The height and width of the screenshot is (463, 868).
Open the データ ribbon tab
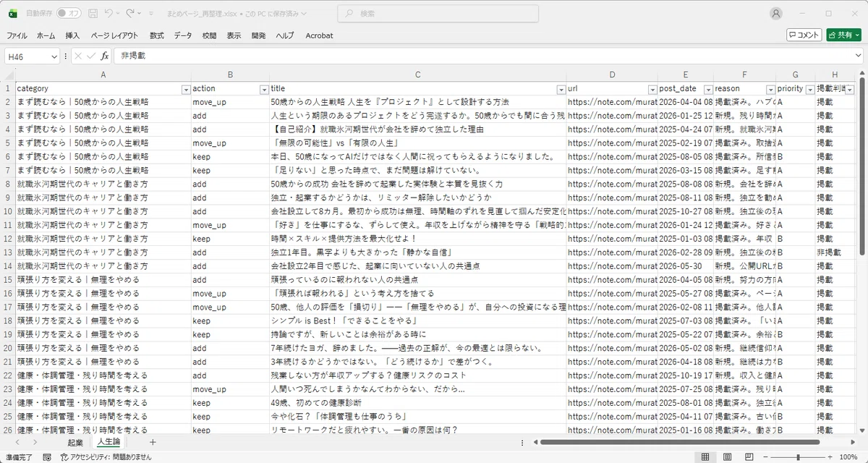point(183,35)
